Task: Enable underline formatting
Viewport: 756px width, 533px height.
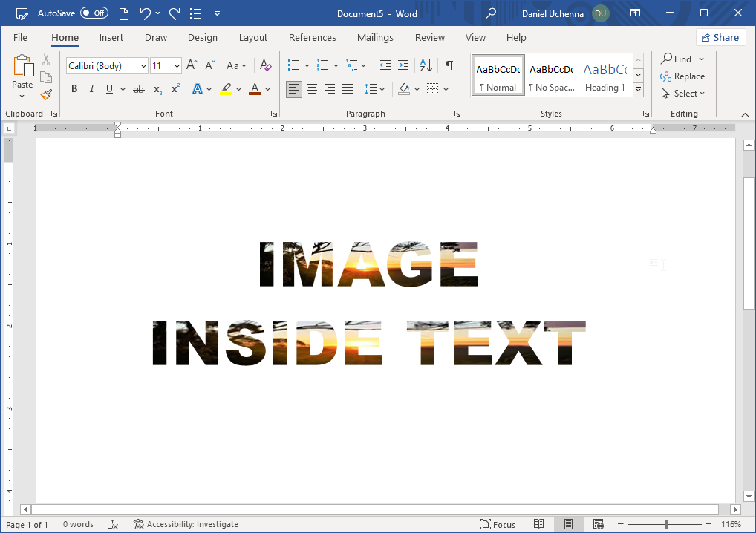Action: point(108,88)
